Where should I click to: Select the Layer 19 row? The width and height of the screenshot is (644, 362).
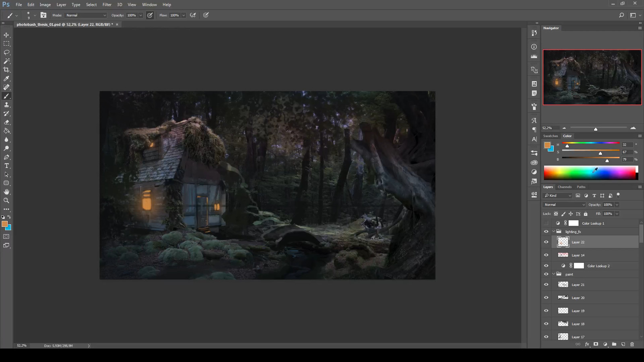point(590,311)
